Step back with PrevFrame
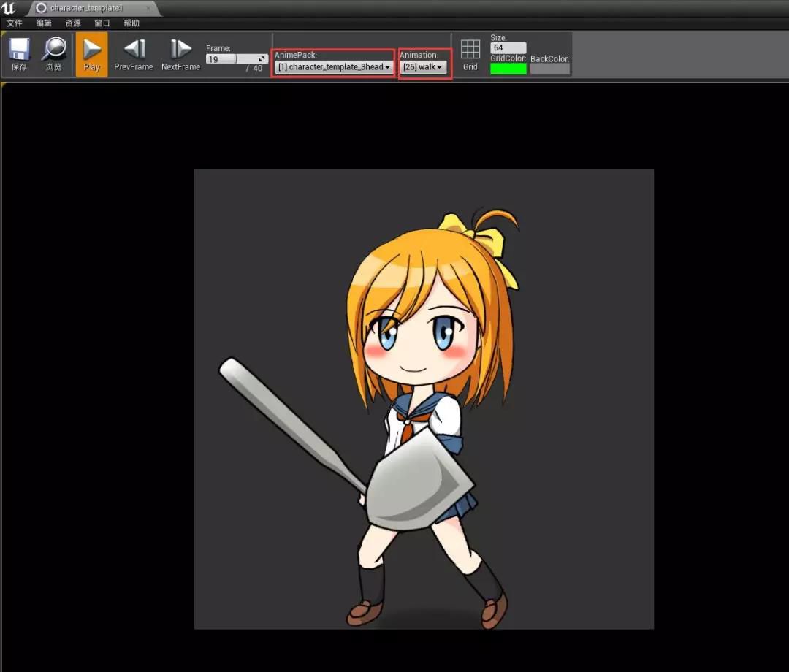The height and width of the screenshot is (672, 789). [x=134, y=54]
